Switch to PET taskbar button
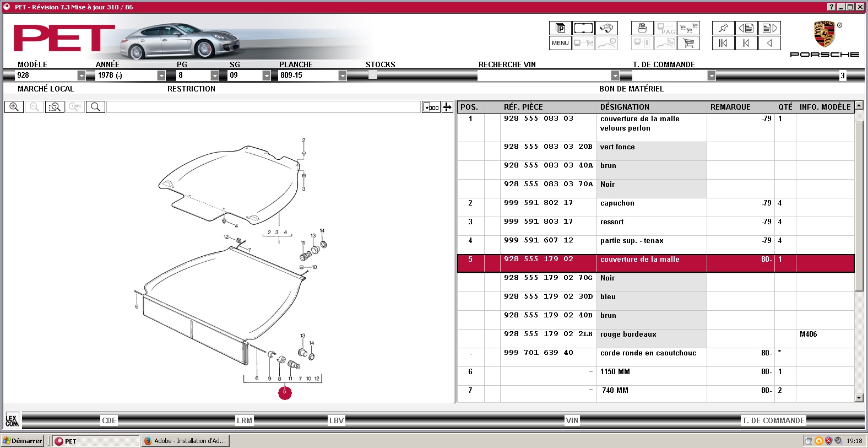This screenshot has height=448, width=868. [96, 441]
